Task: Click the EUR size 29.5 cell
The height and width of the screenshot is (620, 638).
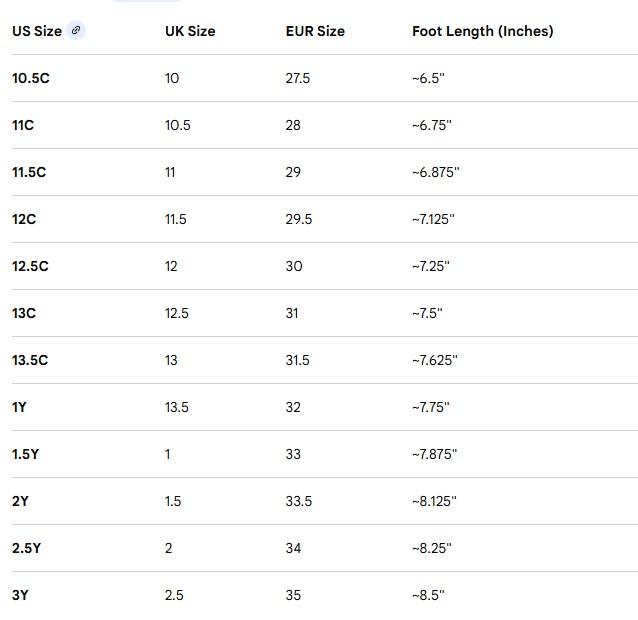Action: tap(299, 219)
